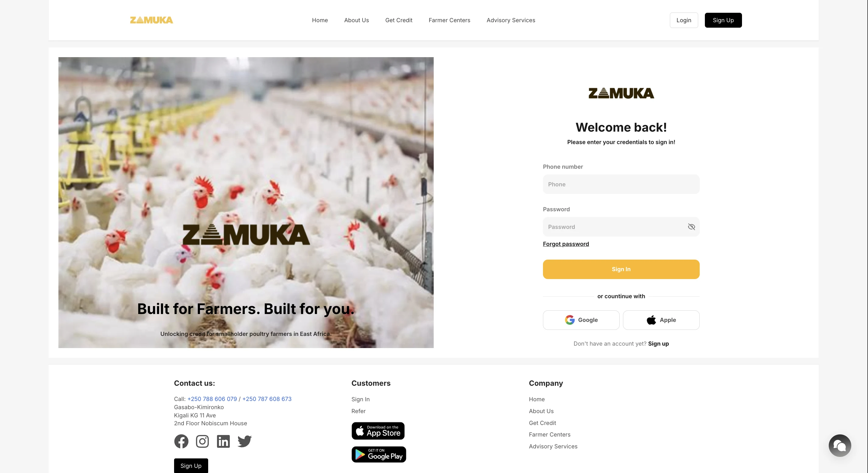Go to Farmer Centers in top navigation
Viewport: 868px width, 473px height.
tap(449, 20)
